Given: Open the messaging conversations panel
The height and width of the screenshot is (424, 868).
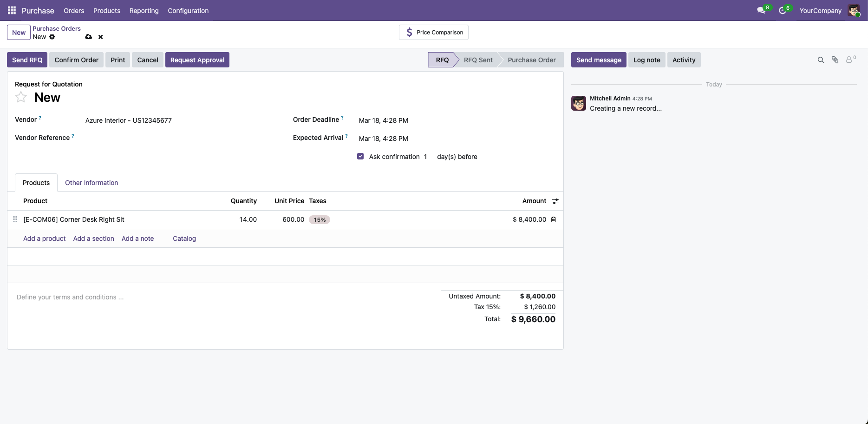Looking at the screenshot, I should pos(760,10).
